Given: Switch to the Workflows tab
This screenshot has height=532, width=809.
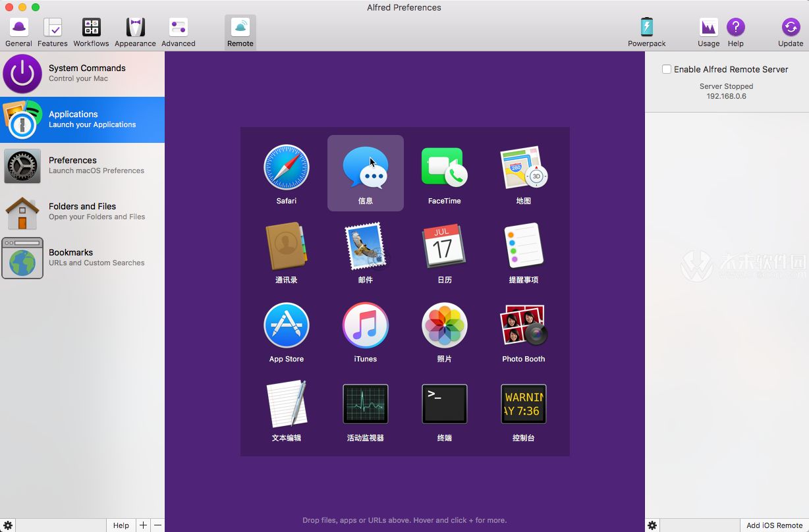Looking at the screenshot, I should click(91, 32).
